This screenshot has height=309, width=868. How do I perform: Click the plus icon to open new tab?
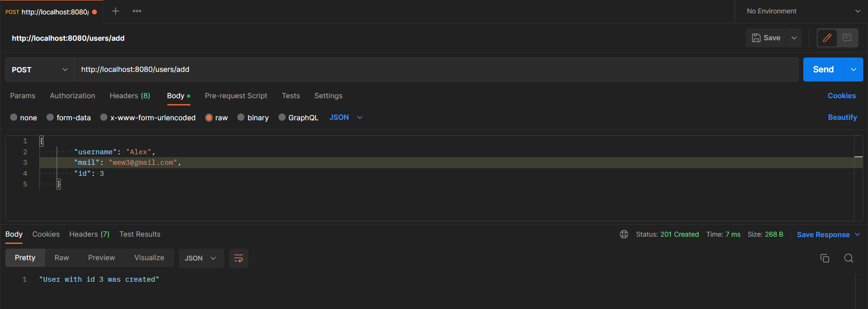(116, 11)
